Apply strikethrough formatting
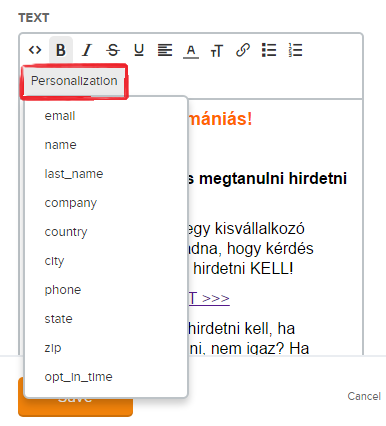 point(113,50)
